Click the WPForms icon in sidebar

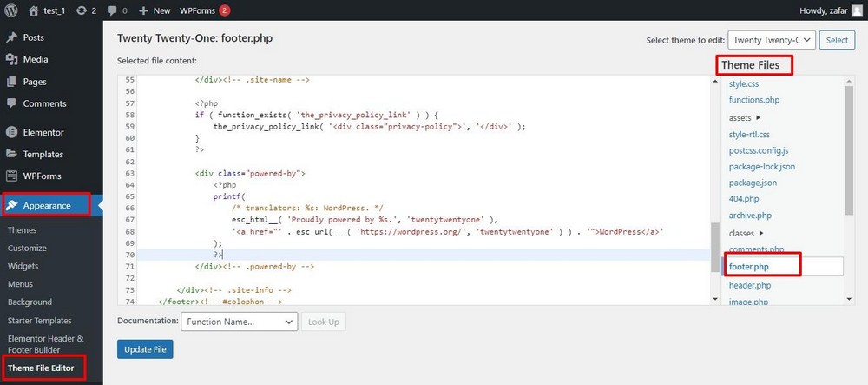tap(12, 176)
